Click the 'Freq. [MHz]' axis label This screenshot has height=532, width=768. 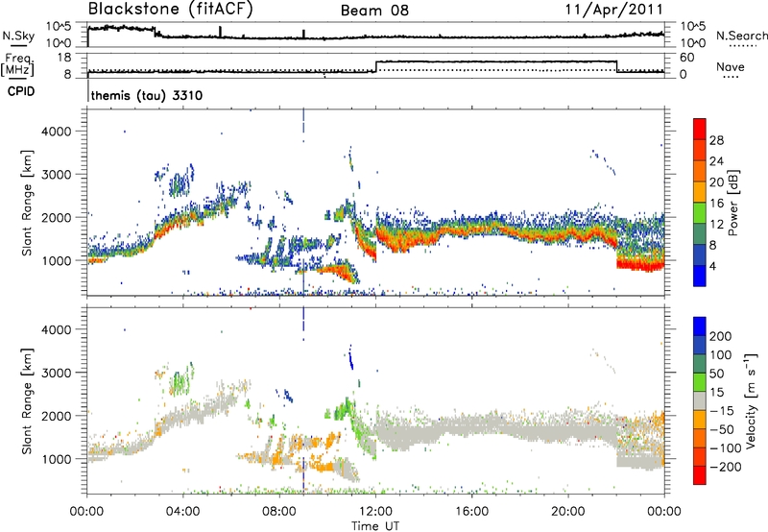point(18,65)
